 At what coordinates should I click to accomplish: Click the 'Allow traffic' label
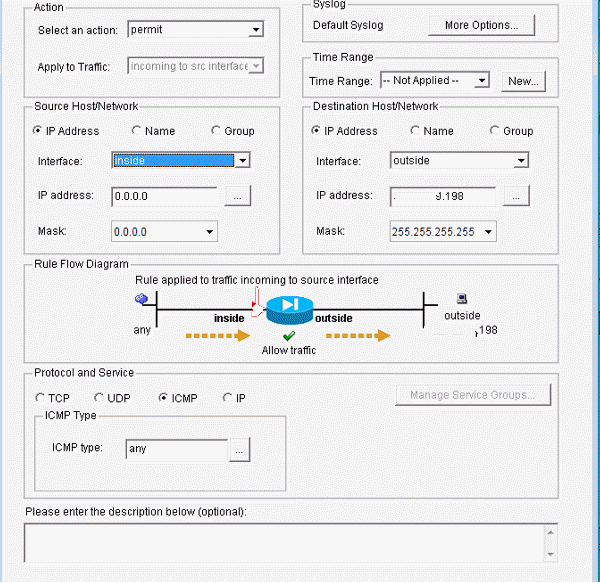[x=289, y=350]
